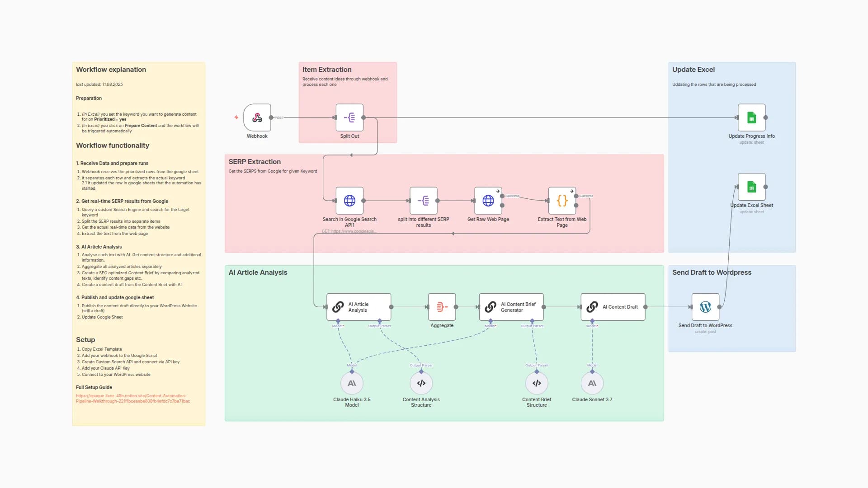Open the AI Content Brief Generator node
Image resolution: width=868 pixels, height=488 pixels.
coord(511,307)
